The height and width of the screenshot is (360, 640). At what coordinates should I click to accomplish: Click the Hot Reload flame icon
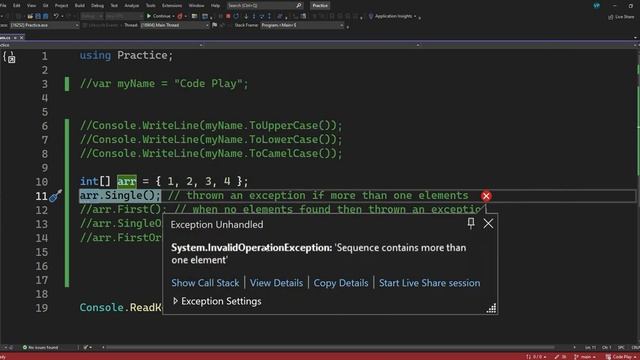click(180, 16)
